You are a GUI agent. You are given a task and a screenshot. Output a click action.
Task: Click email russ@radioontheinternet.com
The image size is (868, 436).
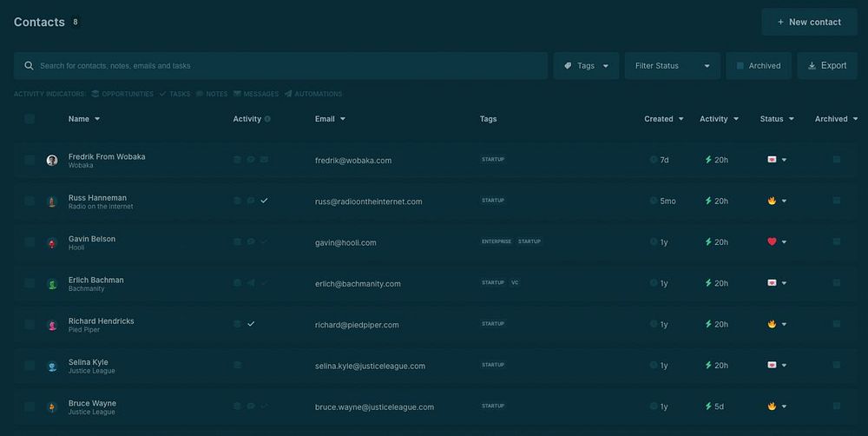click(x=369, y=201)
